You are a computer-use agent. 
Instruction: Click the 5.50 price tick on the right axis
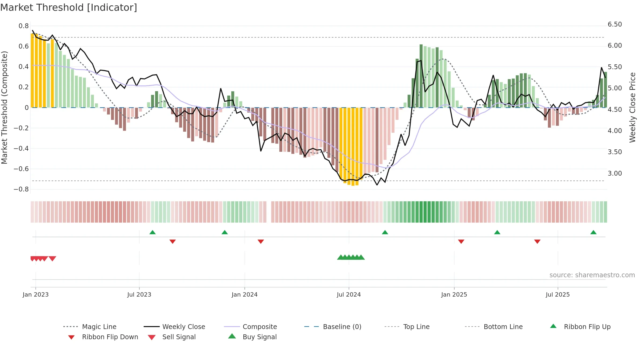pos(615,67)
